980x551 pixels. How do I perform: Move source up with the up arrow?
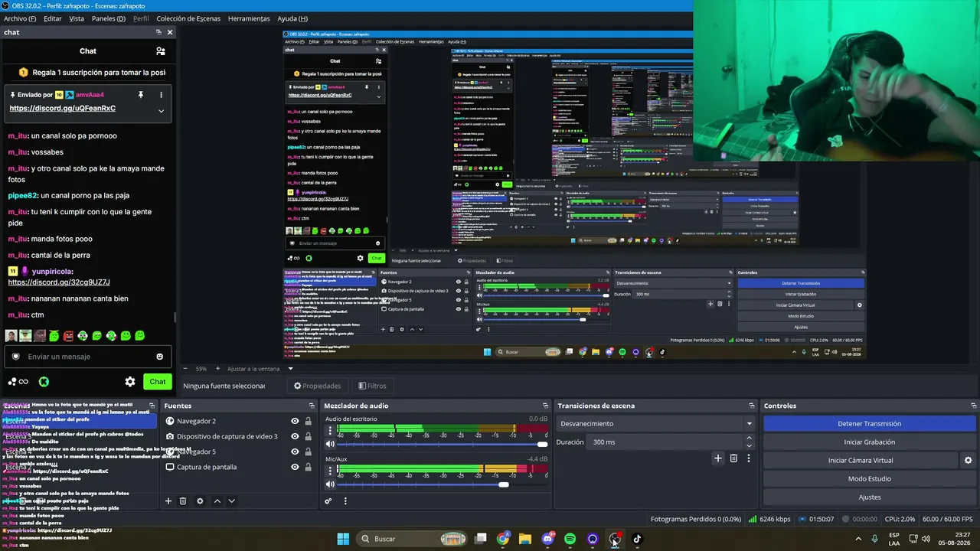[x=217, y=501]
